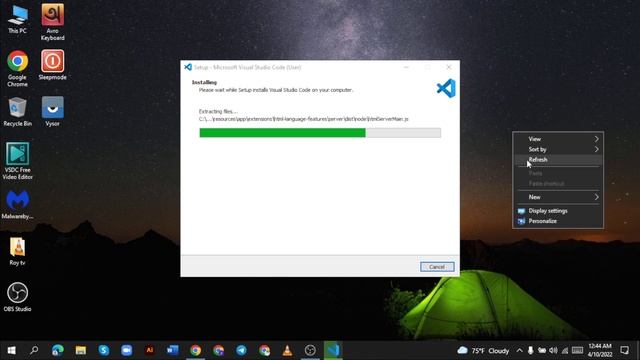
Task: Click Sort by in the context menu
Action: pos(558,149)
